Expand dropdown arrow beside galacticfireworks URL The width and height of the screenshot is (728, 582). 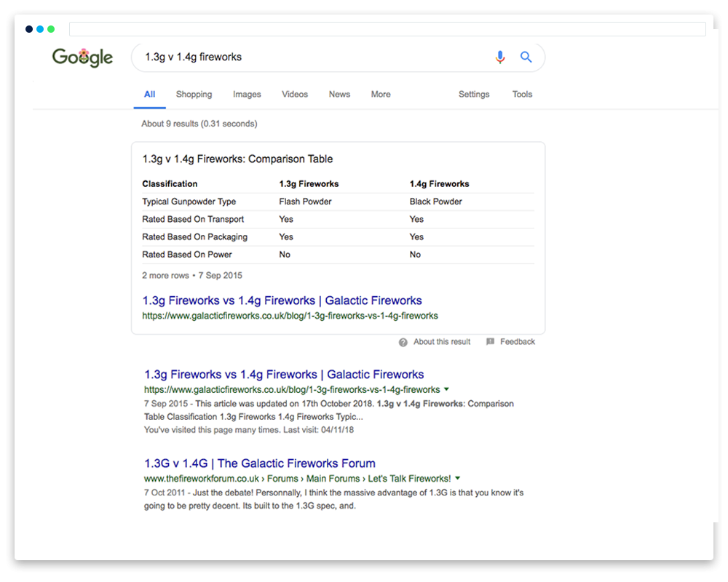[x=447, y=390]
